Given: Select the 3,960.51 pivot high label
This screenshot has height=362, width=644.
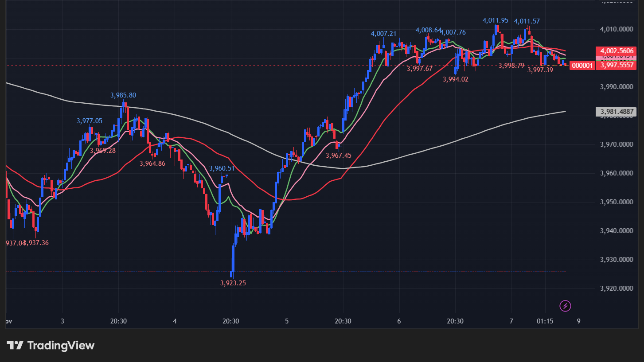Looking at the screenshot, I should point(222,168).
